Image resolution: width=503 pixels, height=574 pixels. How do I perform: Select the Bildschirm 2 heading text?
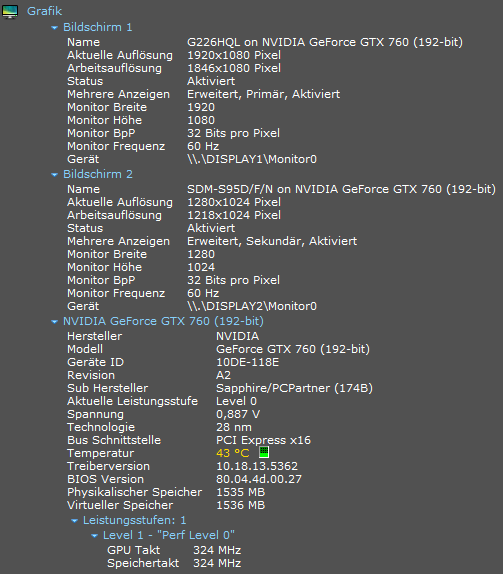98,174
